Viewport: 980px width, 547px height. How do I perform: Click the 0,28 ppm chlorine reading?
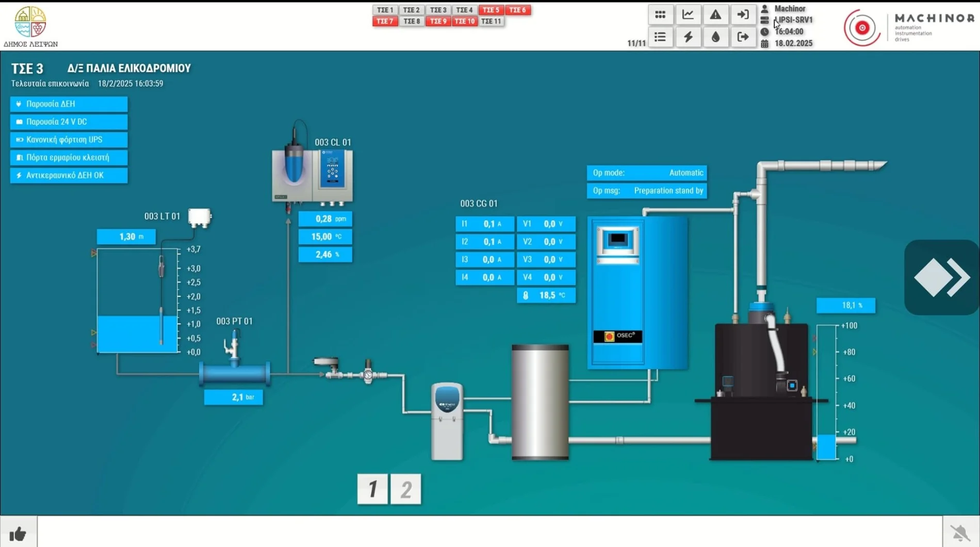(325, 219)
